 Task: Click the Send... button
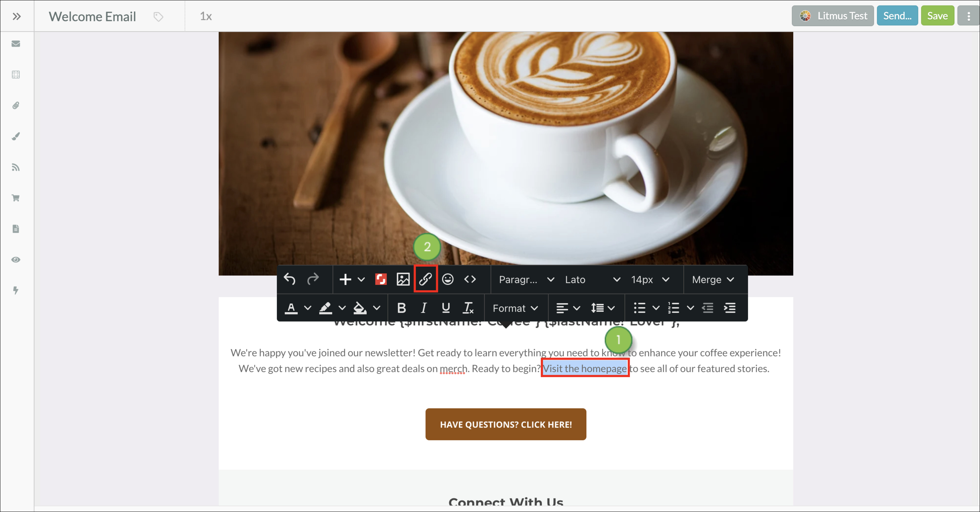pos(897,16)
